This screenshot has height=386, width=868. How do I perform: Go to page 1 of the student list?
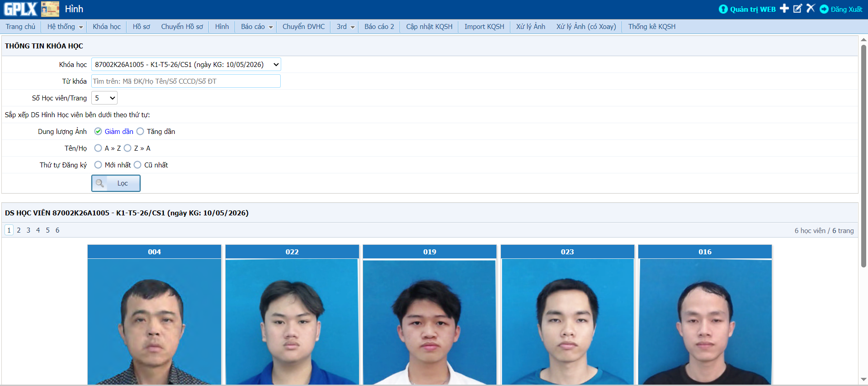9,230
